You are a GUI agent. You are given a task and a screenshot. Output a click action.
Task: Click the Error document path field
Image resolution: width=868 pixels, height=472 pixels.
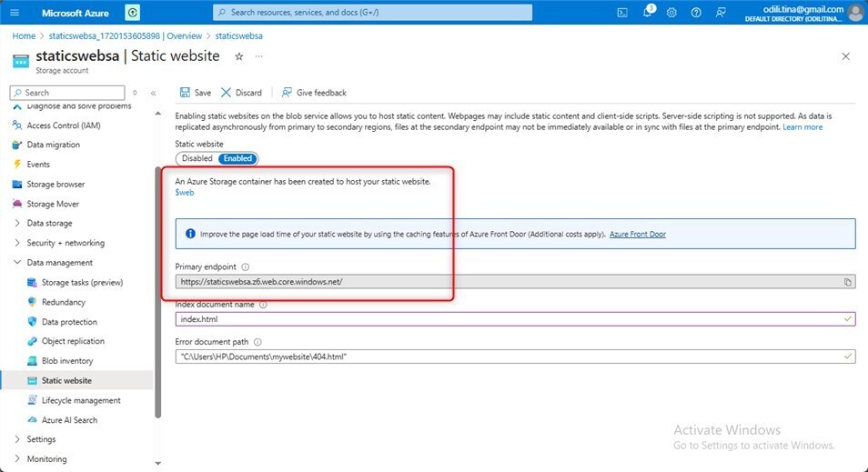click(515, 357)
